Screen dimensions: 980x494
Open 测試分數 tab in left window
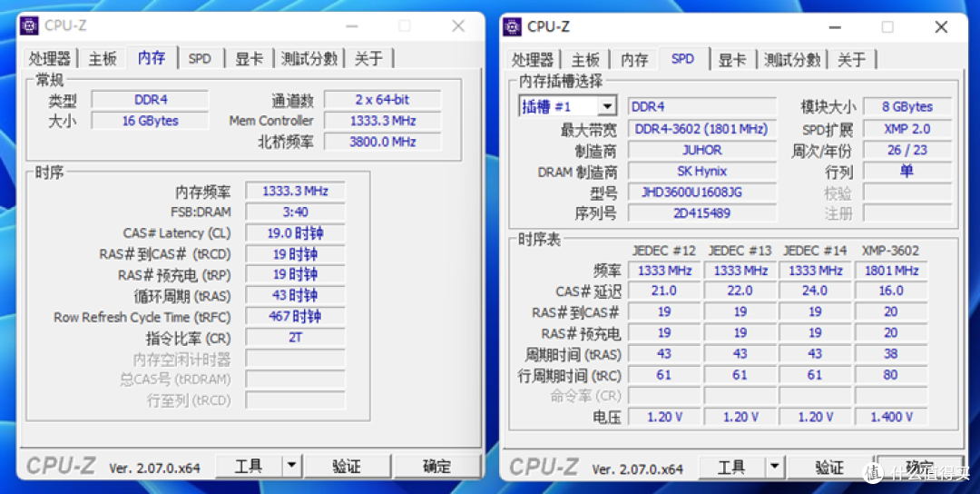tap(309, 59)
